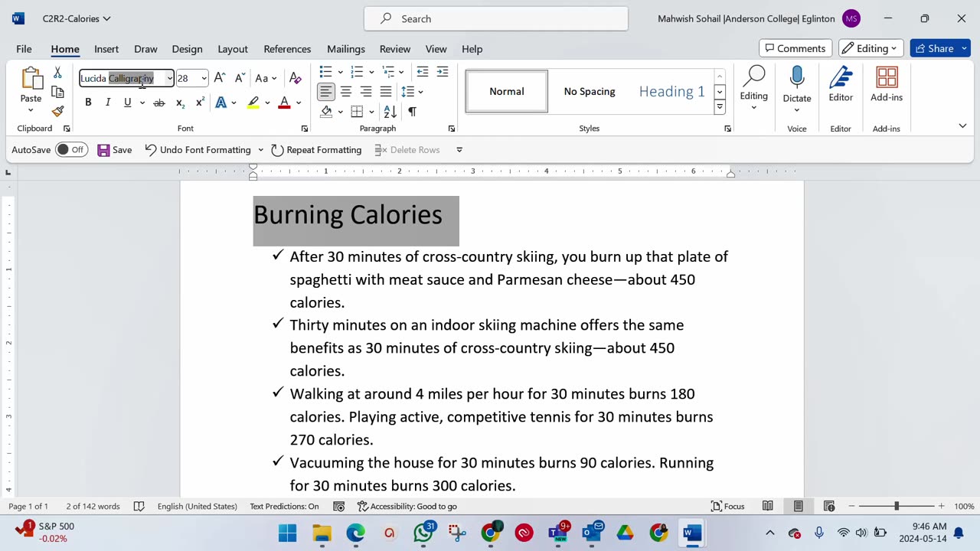The image size is (980, 551).
Task: Toggle AutoSave switch
Action: [x=71, y=150]
